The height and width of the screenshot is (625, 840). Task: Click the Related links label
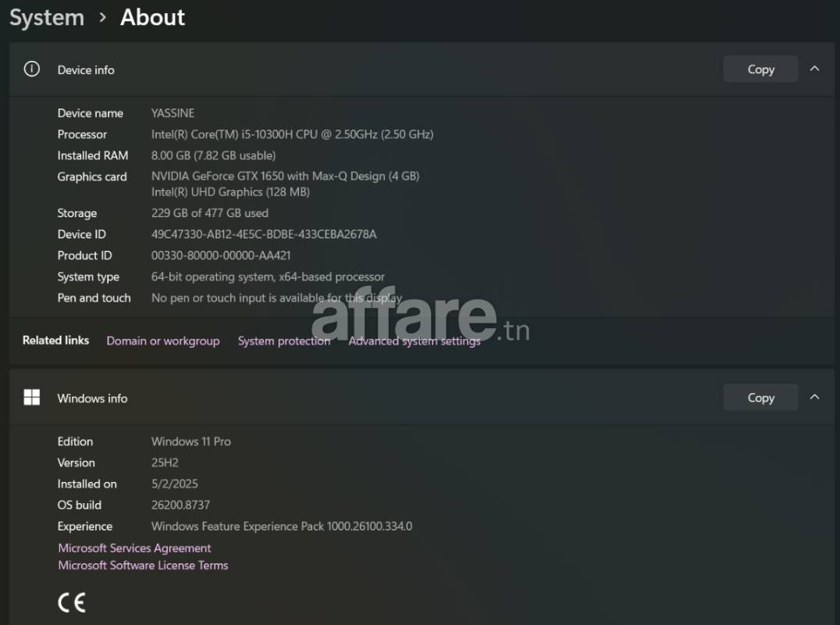click(x=55, y=341)
